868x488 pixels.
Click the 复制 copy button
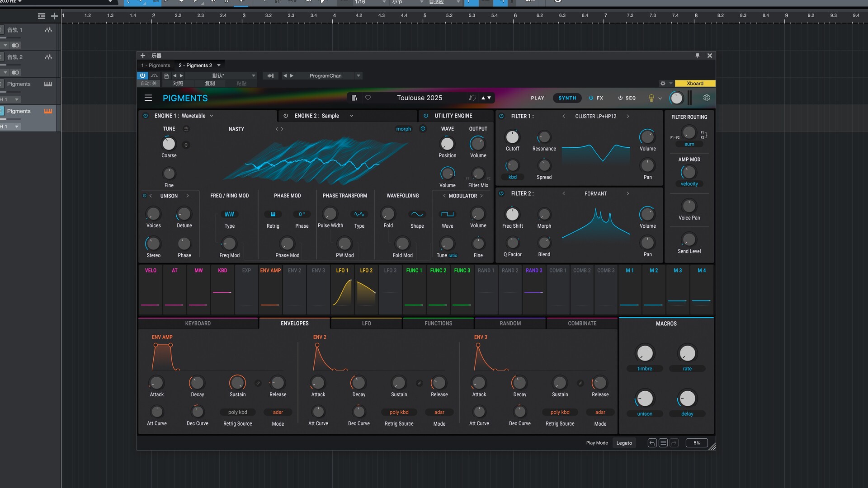pyautogui.click(x=210, y=83)
